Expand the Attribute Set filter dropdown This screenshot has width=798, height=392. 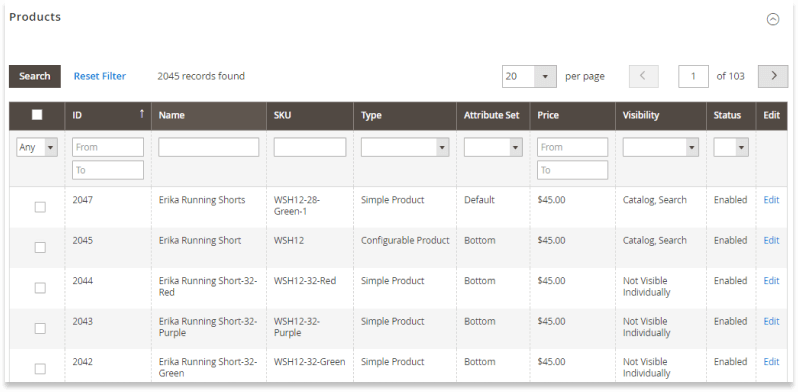click(493, 147)
